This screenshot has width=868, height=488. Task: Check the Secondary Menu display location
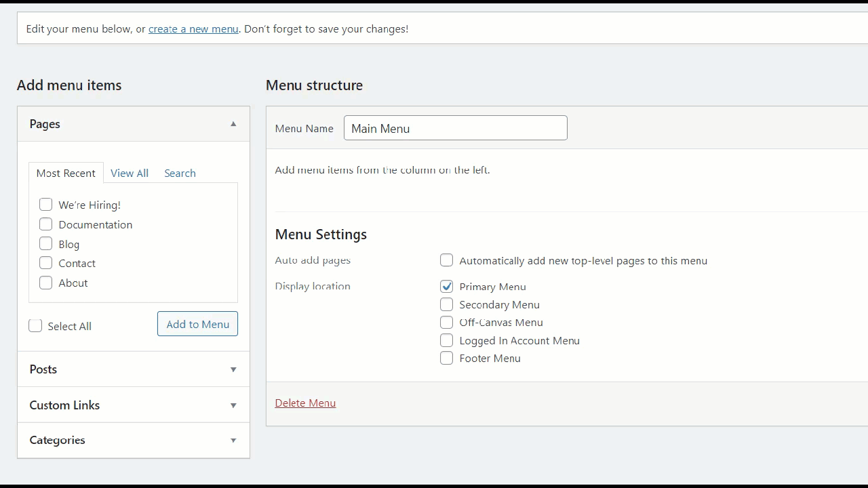(446, 304)
